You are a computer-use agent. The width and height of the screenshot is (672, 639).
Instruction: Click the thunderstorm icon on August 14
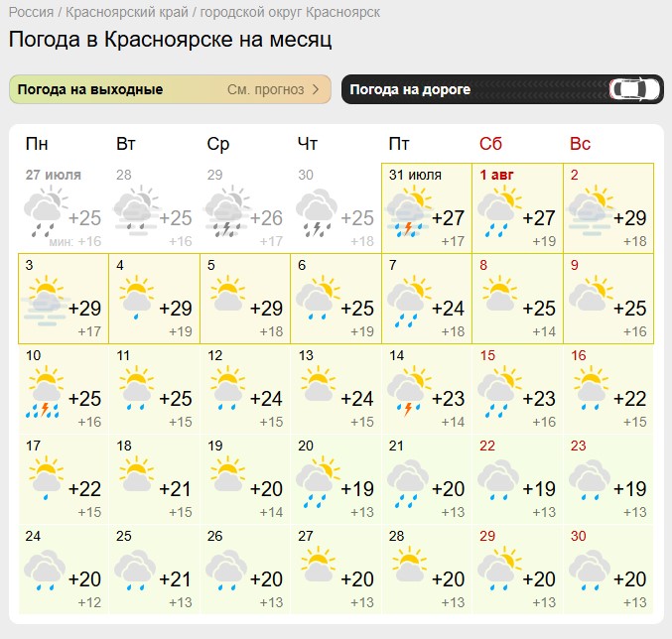409,392
